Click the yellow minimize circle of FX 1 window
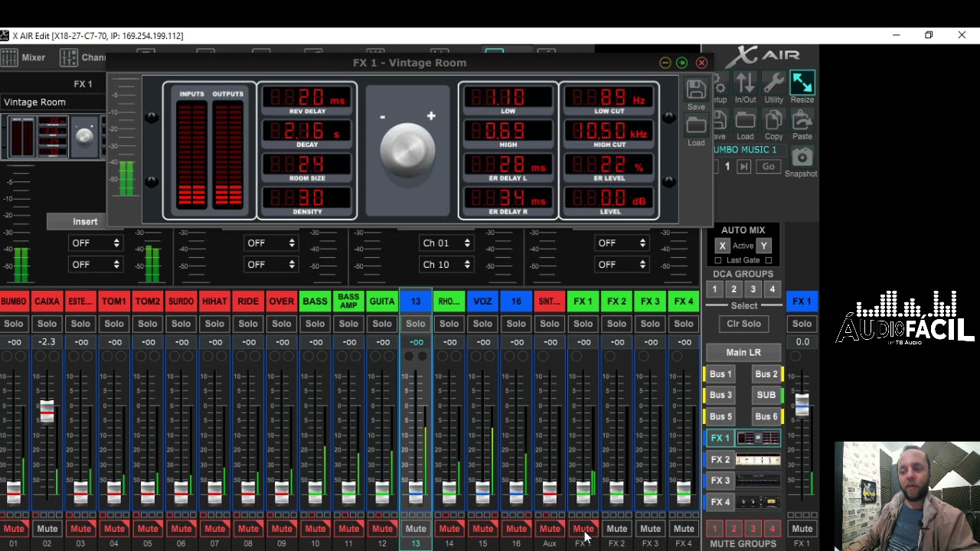 point(665,63)
